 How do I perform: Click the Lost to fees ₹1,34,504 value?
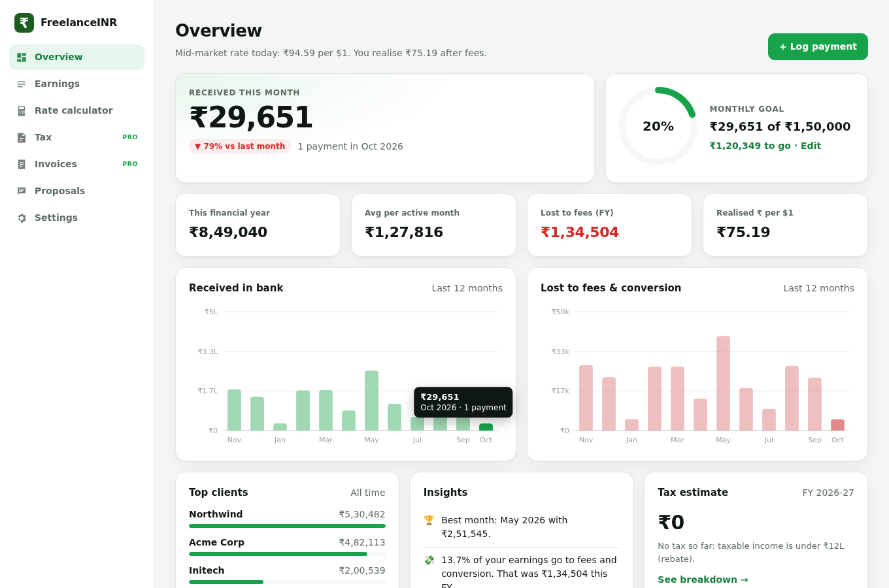pos(580,233)
